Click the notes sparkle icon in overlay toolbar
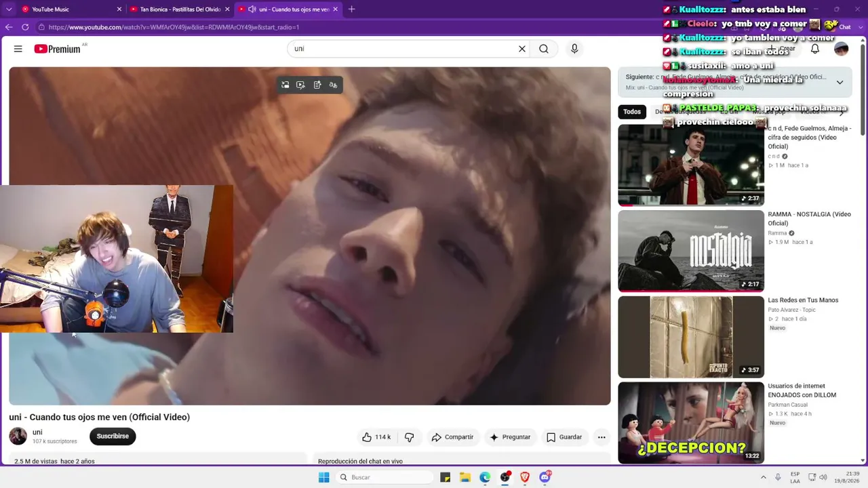This screenshot has width=868, height=488. click(317, 85)
